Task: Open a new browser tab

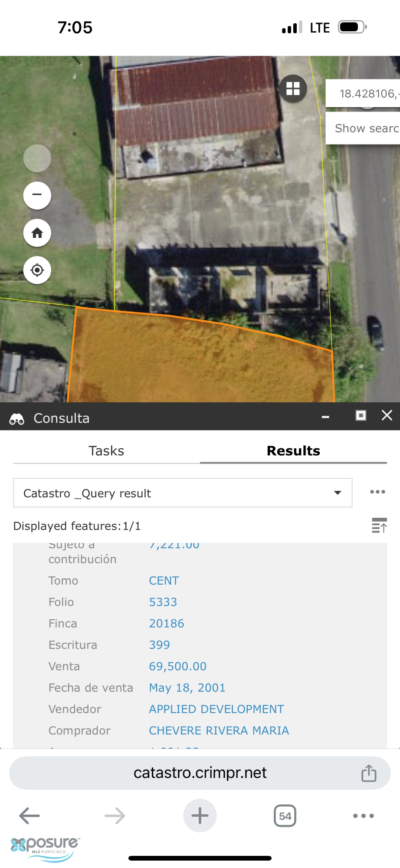Action: click(x=200, y=815)
